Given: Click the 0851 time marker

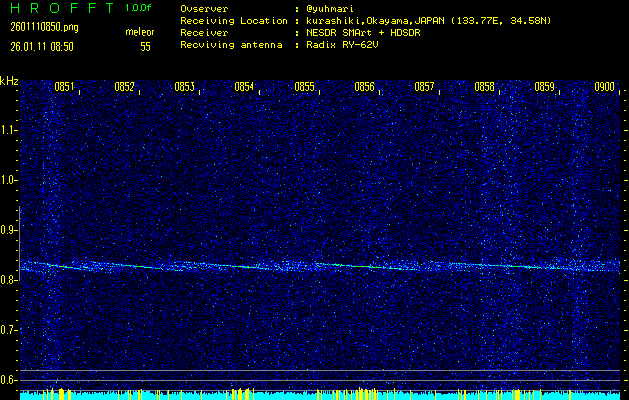Looking at the screenshot, I should (x=64, y=87).
